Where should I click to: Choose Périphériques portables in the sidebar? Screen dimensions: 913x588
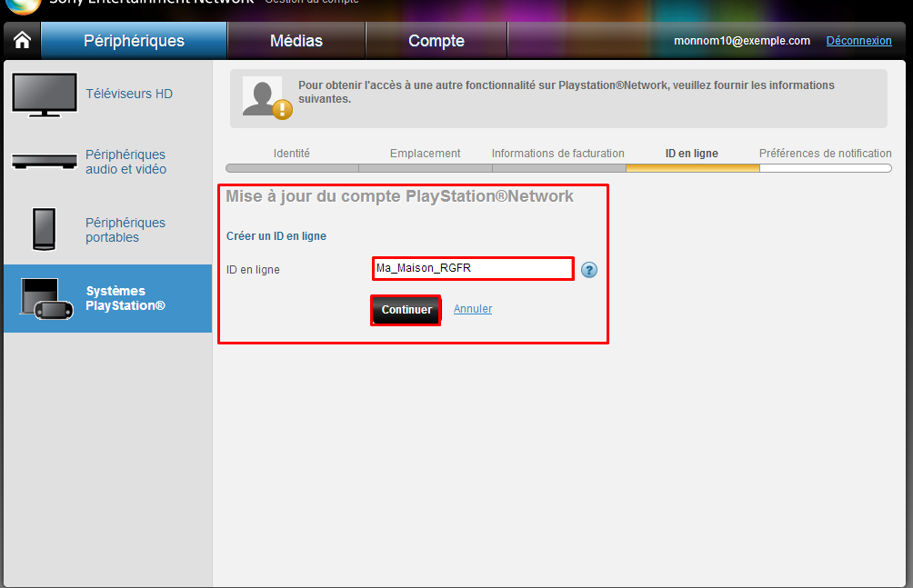point(125,230)
